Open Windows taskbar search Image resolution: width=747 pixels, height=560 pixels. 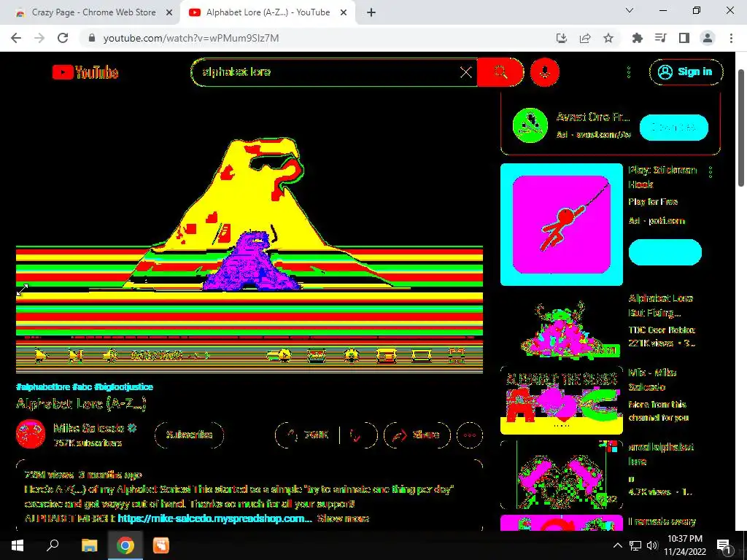53,545
